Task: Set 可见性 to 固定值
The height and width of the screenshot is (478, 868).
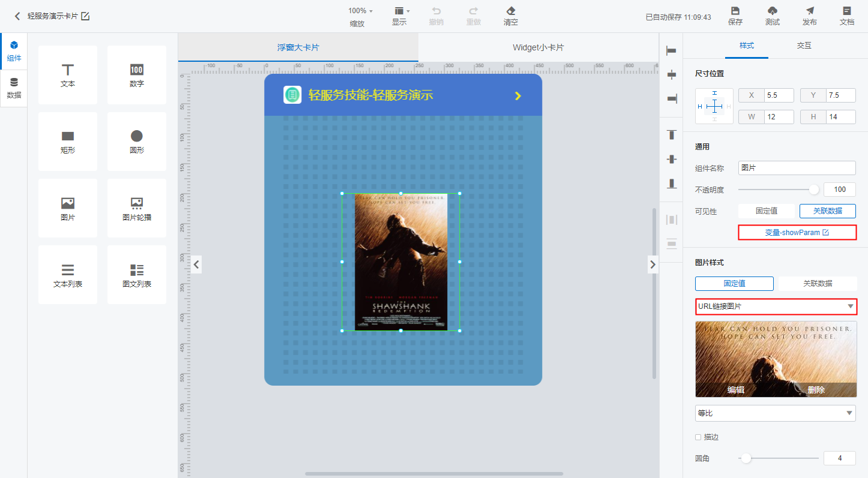Action: (767, 211)
